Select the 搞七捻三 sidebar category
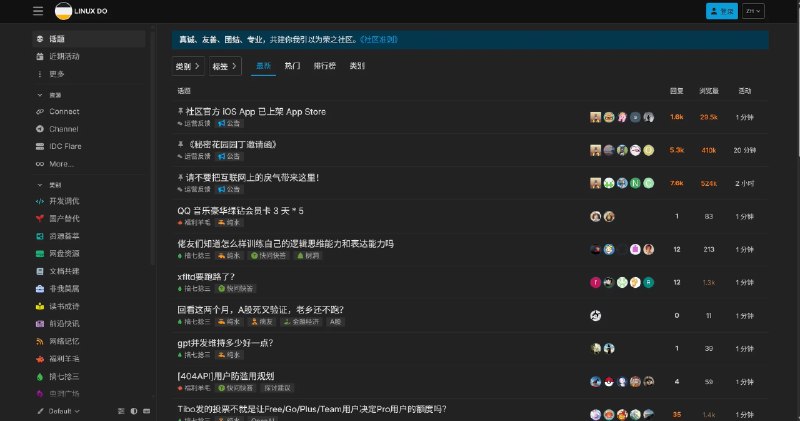The image size is (800, 421). [89, 377]
